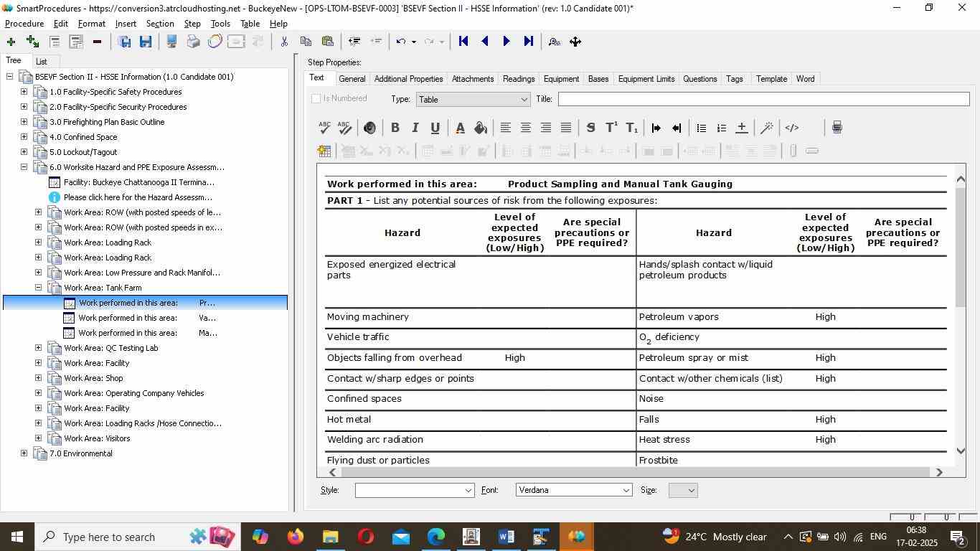Open the Insert menu

tap(126, 24)
